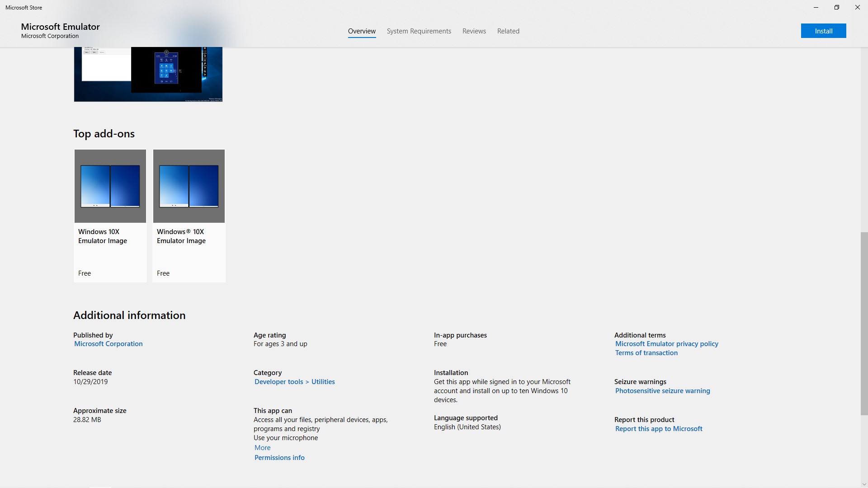
Task: Open the Permissions info link
Action: pos(279,458)
